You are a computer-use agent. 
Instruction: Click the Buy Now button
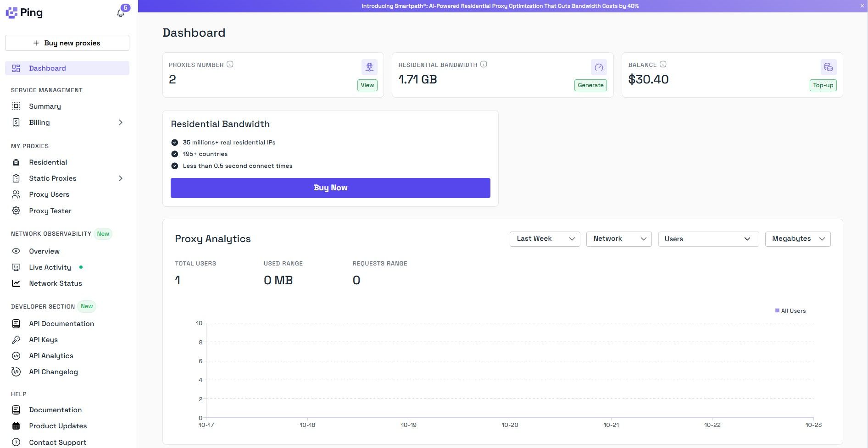pos(330,188)
